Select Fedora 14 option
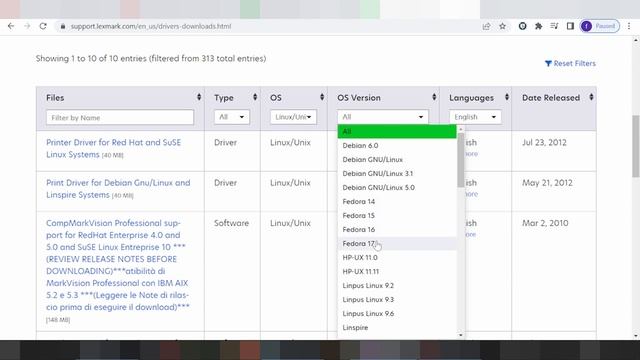Screen dimensions: 640x360 tap(397, 201)
